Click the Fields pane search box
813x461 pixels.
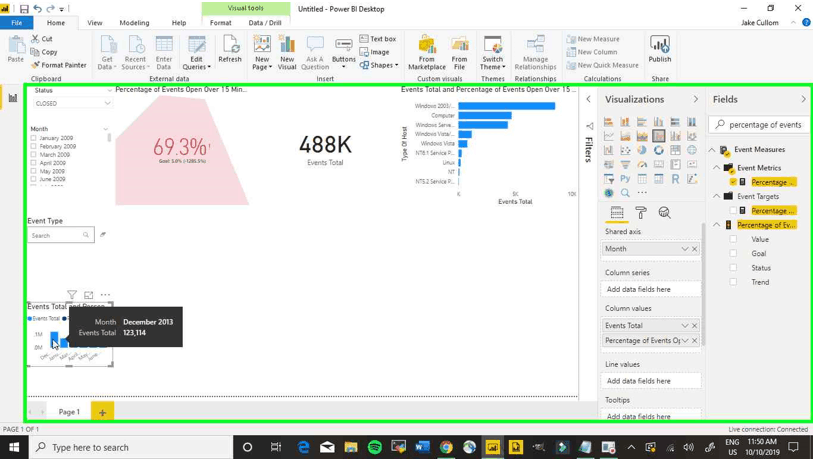(758, 125)
